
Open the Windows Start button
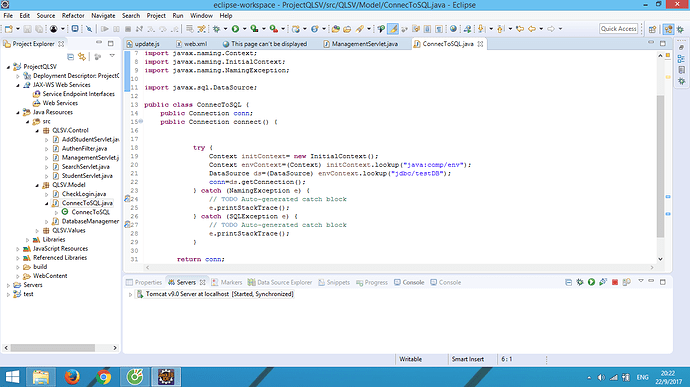click(12, 377)
